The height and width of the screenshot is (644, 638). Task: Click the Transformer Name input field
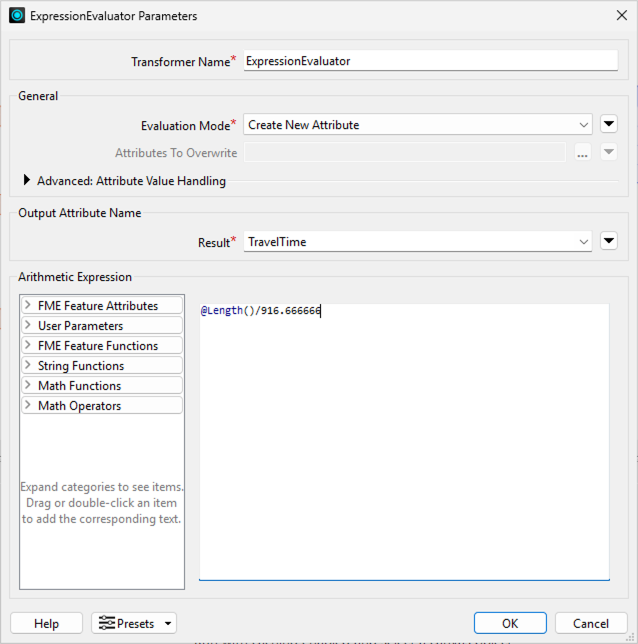[x=431, y=61]
